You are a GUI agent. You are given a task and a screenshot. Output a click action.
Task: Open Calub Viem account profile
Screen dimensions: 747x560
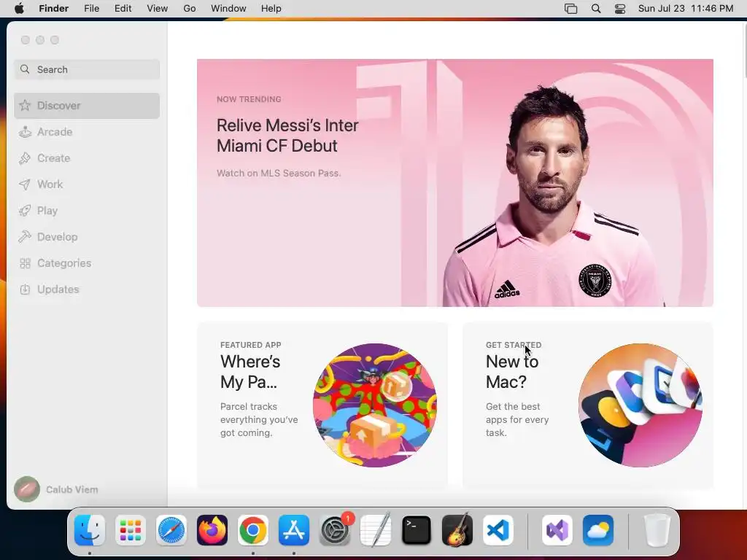coord(56,489)
